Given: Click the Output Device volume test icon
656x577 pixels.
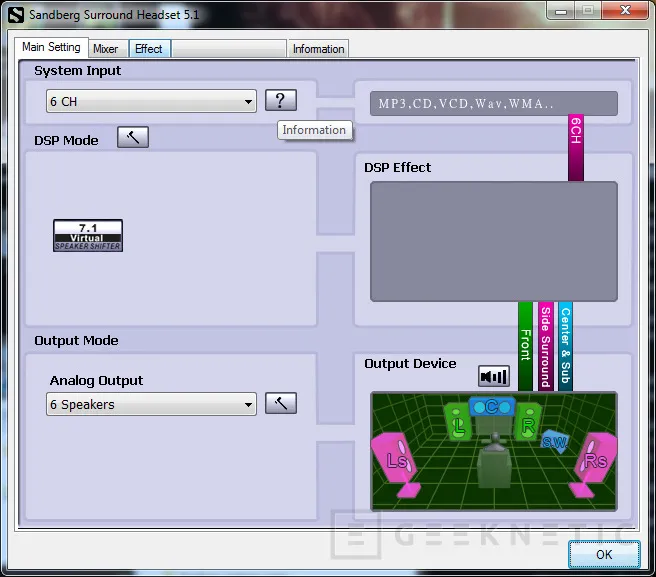Looking at the screenshot, I should point(494,376).
